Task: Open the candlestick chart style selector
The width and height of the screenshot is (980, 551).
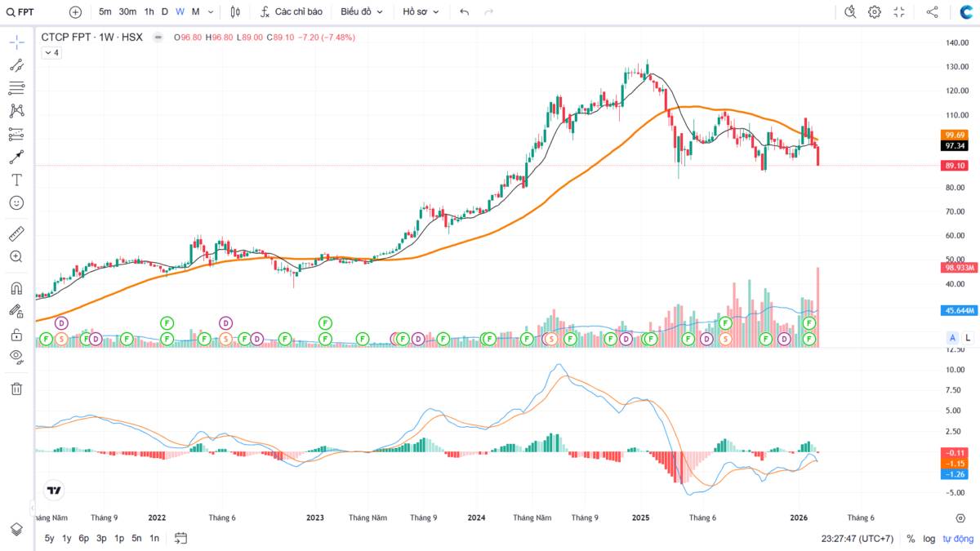Action: point(235,12)
